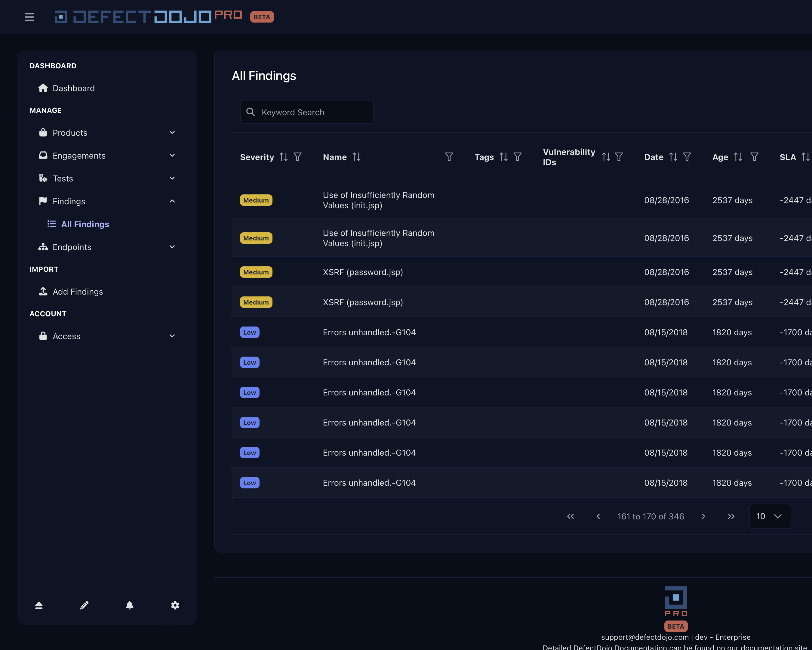
Task: Jump to last page of findings
Action: [x=731, y=516]
